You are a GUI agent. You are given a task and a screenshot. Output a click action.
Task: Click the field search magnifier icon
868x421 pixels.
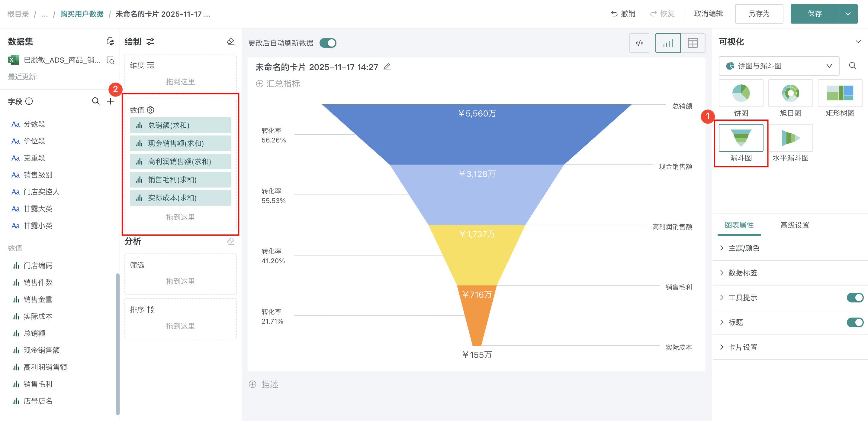click(x=96, y=101)
